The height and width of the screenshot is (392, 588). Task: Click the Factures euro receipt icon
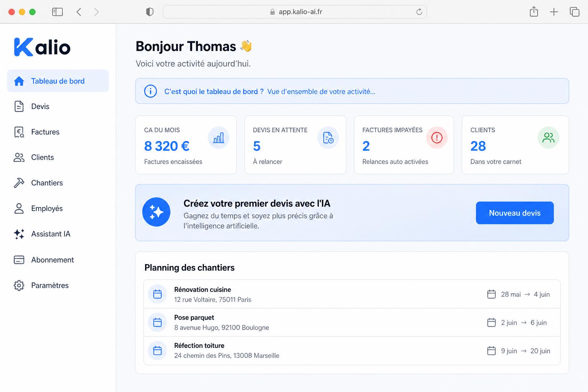[x=19, y=132]
